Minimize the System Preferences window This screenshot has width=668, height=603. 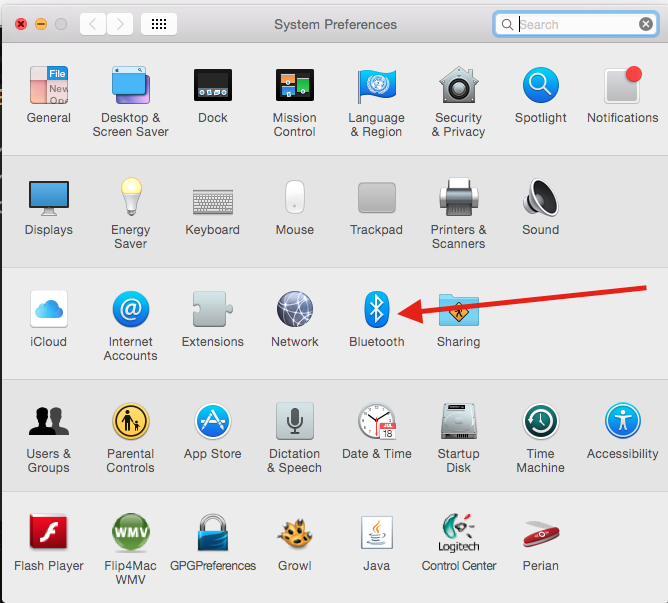[41, 24]
